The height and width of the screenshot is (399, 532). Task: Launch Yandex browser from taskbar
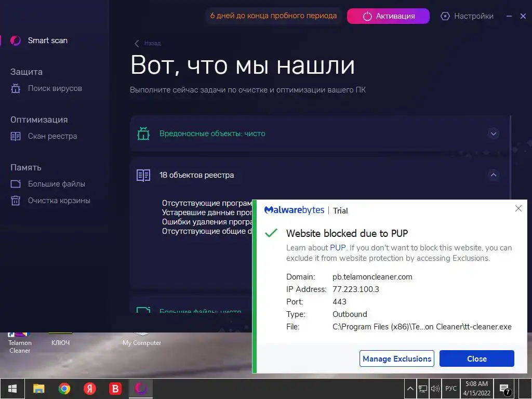point(90,389)
